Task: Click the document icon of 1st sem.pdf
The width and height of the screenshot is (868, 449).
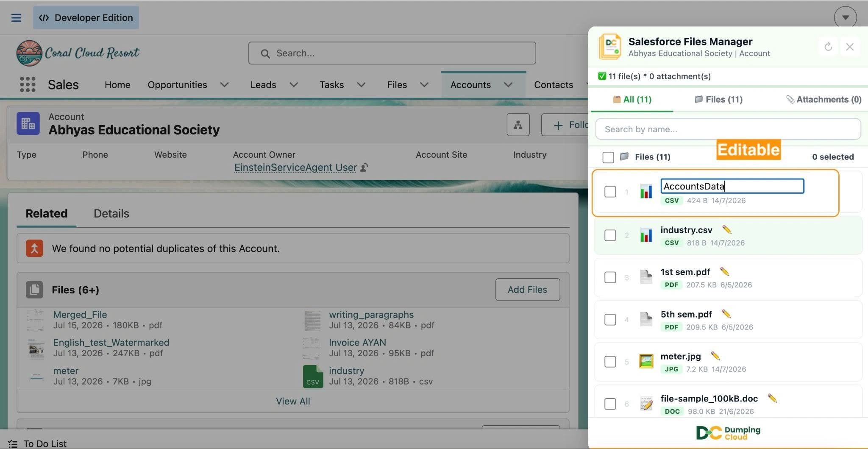Action: point(646,277)
